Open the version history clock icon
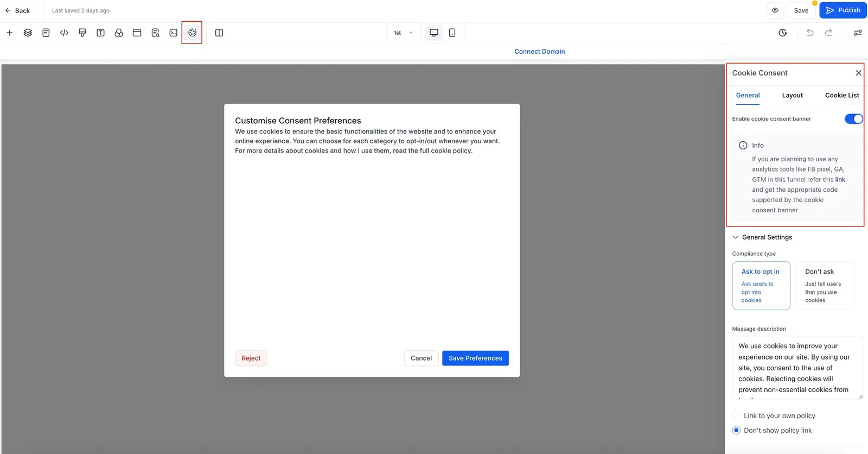 [782, 33]
